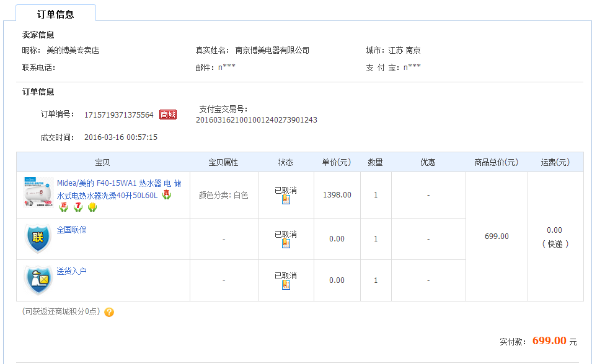592x364 pixels.
Task: Click the 卖家信息 section heading
Action: click(38, 35)
